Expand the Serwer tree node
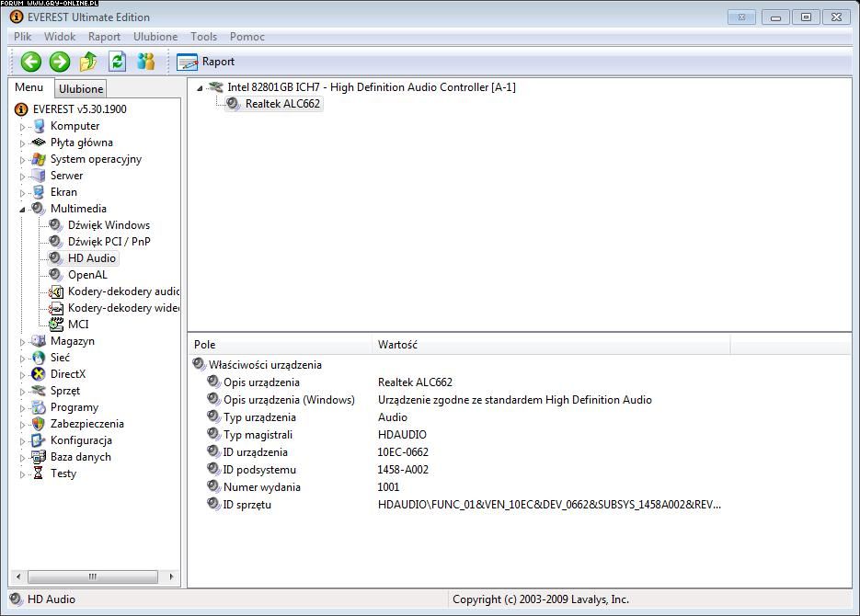 click(x=22, y=177)
